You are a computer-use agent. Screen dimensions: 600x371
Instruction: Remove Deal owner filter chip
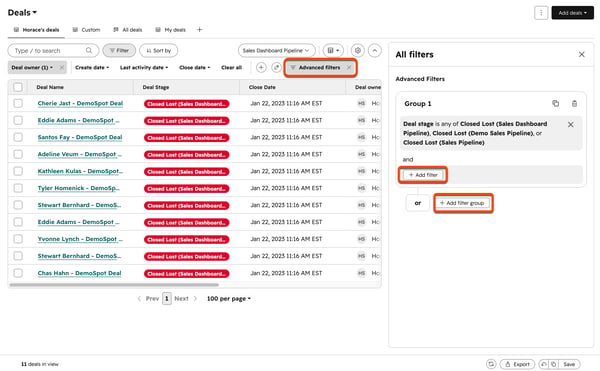click(62, 67)
